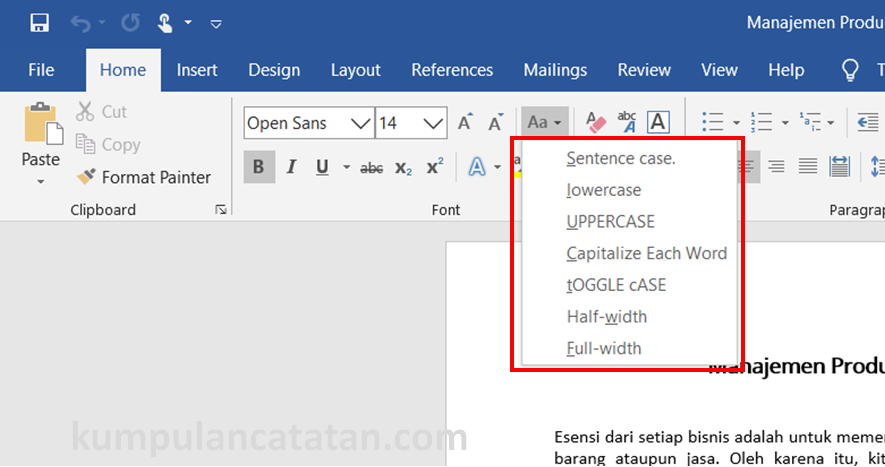Align text right icon
This screenshot has width=885, height=467.
point(777,167)
